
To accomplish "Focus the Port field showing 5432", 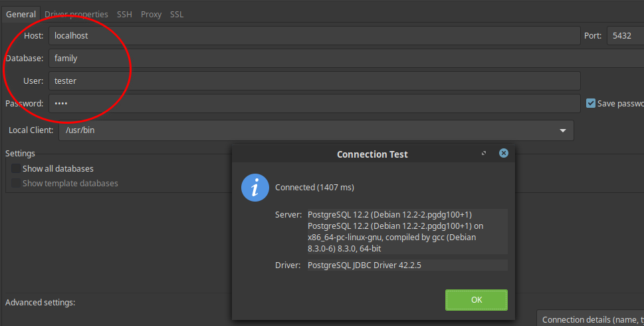I will (625, 36).
